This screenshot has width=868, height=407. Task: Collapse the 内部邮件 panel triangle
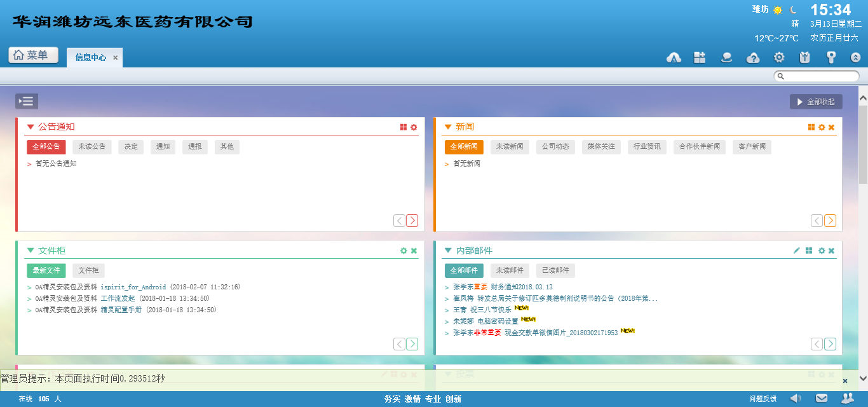pos(448,251)
